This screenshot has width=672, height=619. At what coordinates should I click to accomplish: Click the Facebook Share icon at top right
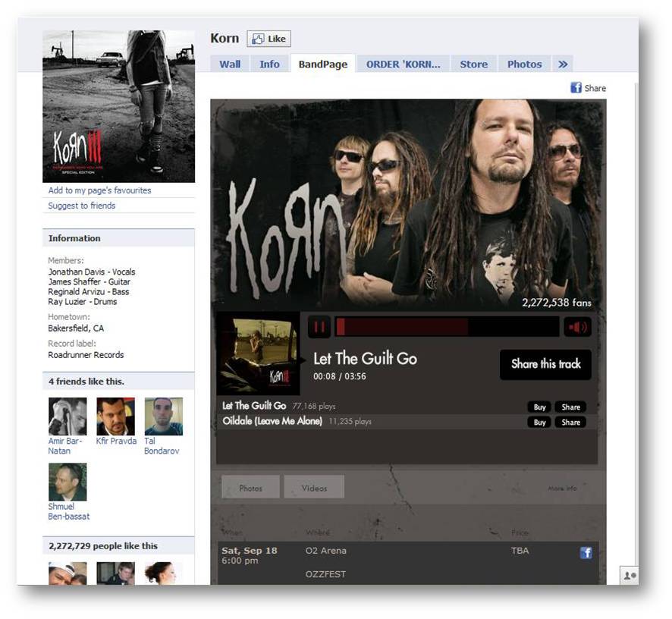tap(576, 88)
